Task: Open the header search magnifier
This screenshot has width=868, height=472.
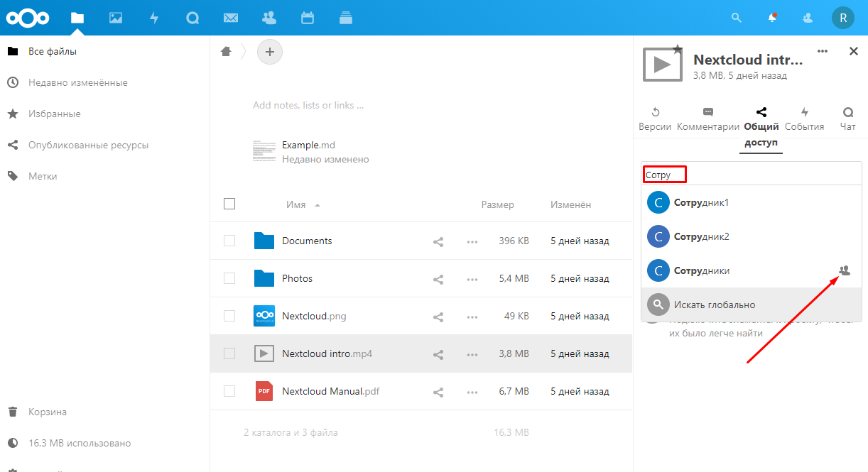Action: (x=737, y=18)
